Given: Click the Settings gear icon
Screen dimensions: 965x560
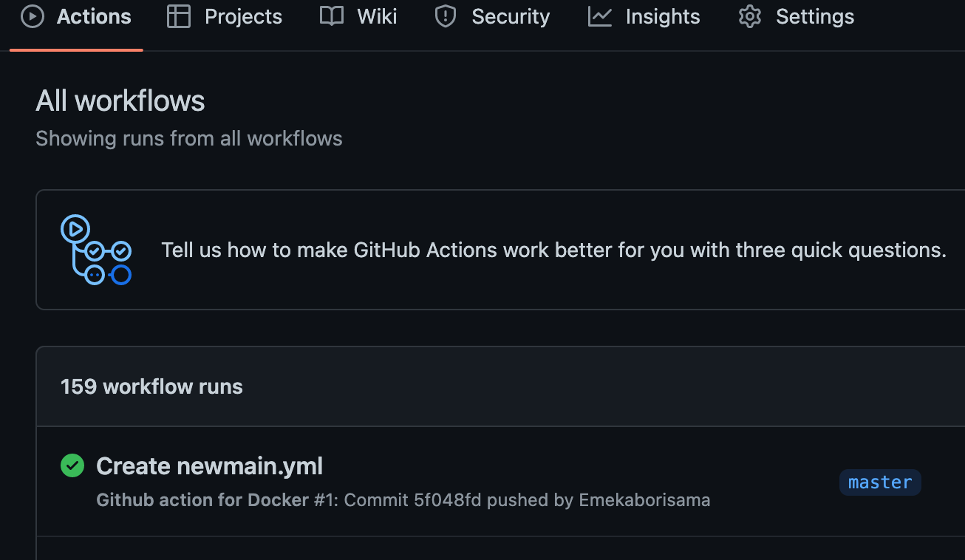Looking at the screenshot, I should click(x=750, y=16).
